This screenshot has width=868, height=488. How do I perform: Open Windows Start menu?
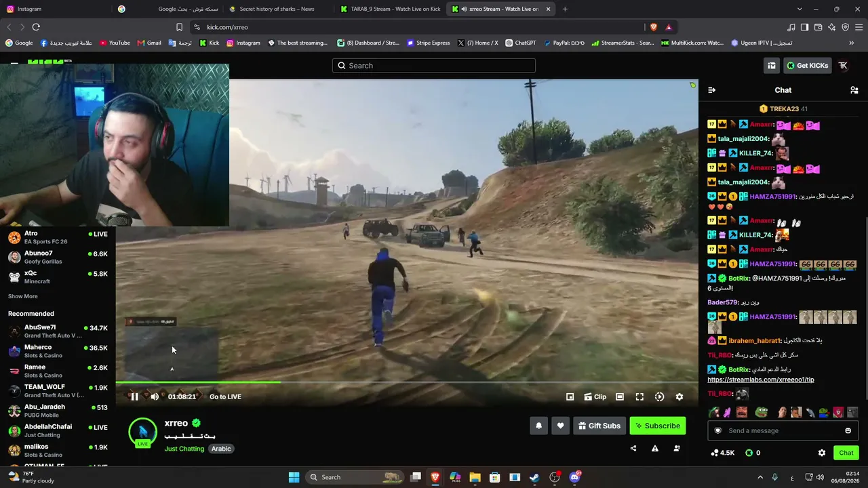click(294, 477)
